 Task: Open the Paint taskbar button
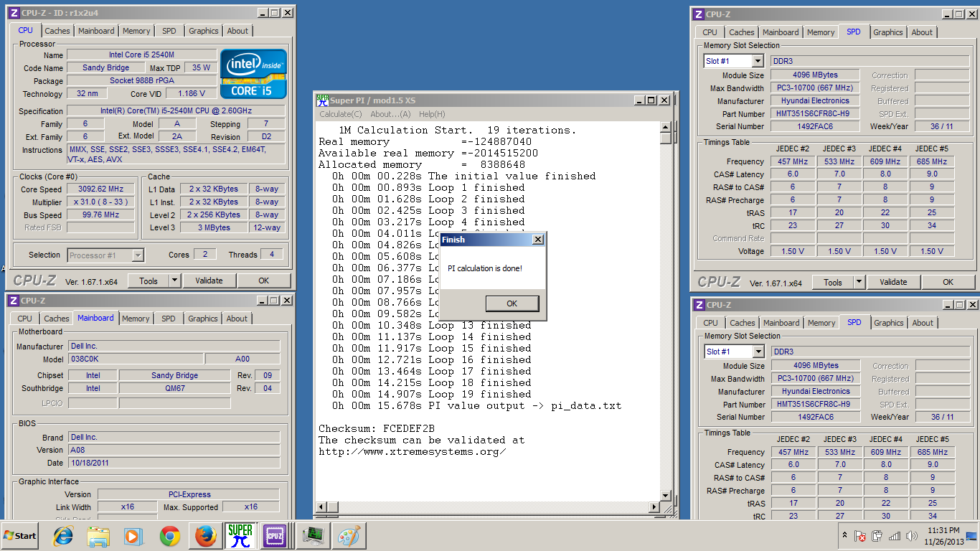click(349, 536)
